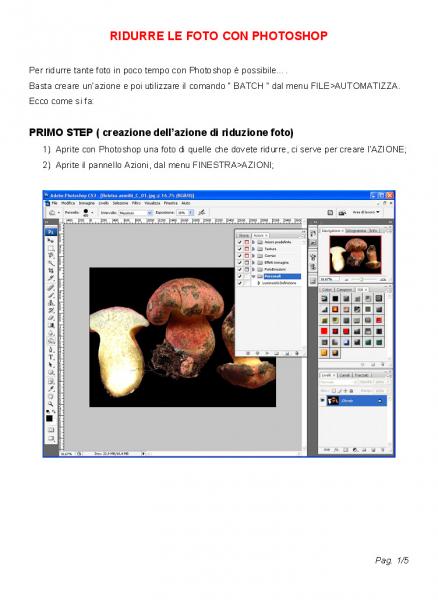Hide the Sfondo layer with eye icon
The height and width of the screenshot is (600, 438).
point(322,401)
